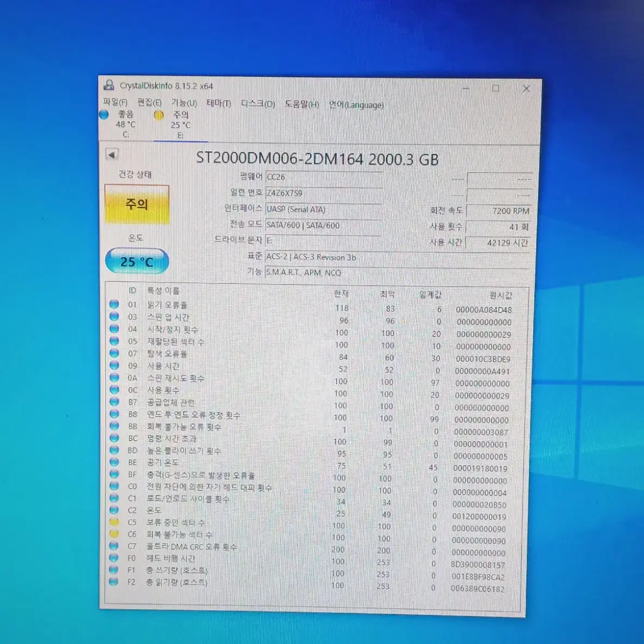644x644 pixels.
Task: Click the 임계값 column header
Action: pos(430,294)
